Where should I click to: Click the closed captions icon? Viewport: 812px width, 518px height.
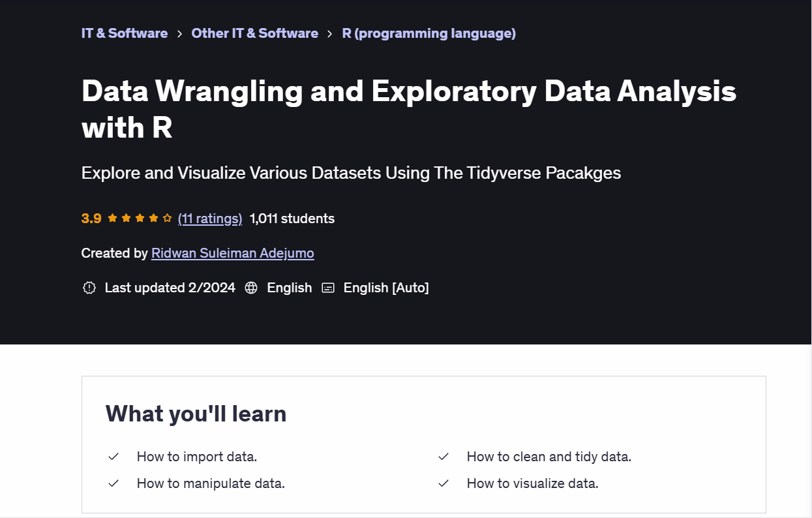(328, 288)
